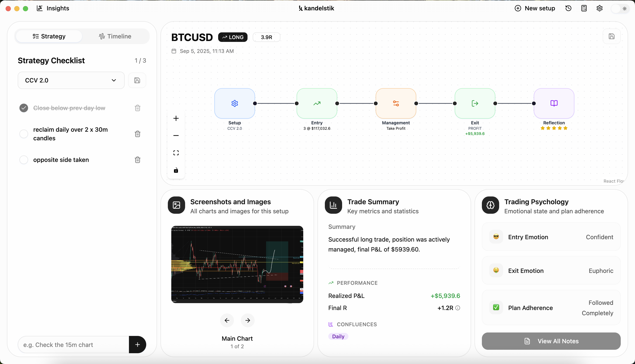This screenshot has width=635, height=364.
Task: Show Final R info tooltip icon
Action: point(458,308)
